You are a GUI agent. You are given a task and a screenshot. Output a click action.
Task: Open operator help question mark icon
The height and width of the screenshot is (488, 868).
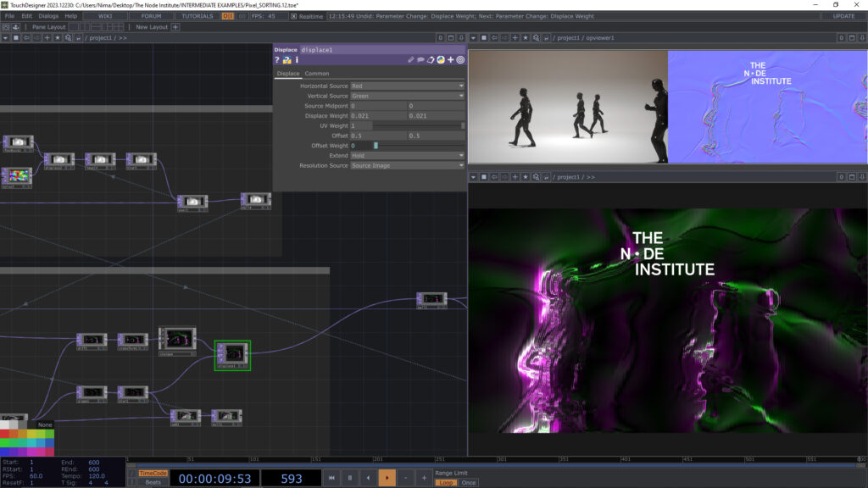[x=277, y=60]
